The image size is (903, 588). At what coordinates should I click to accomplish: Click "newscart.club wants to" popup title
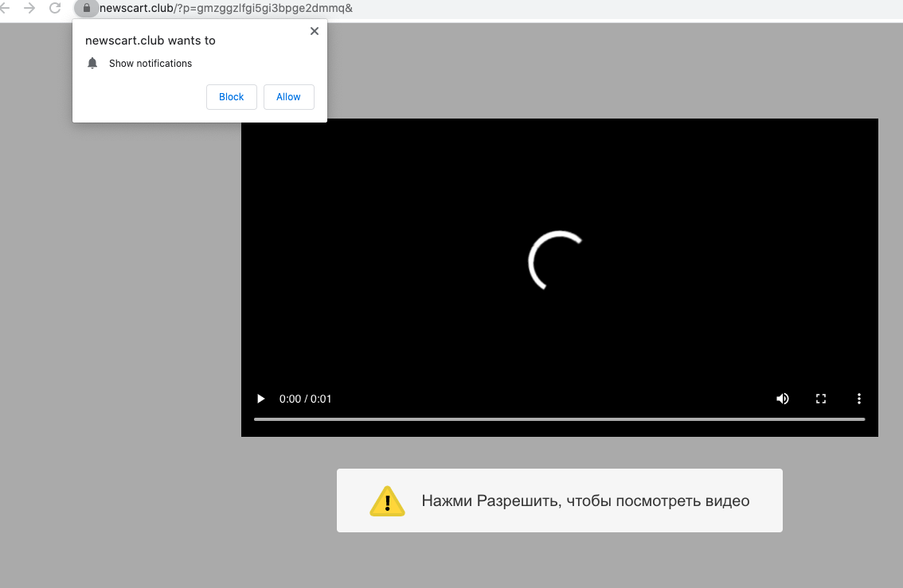point(150,41)
